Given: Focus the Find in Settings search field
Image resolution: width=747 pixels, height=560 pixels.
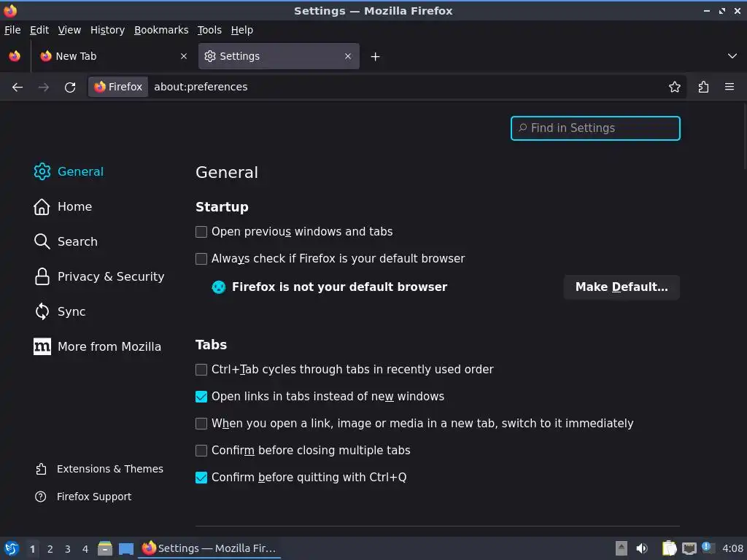Looking at the screenshot, I should [x=595, y=128].
